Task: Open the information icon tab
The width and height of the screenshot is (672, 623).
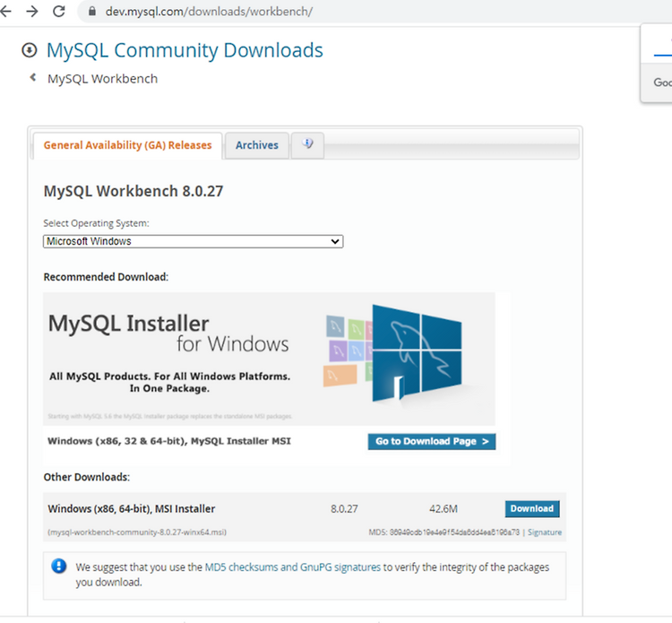Action: (x=307, y=144)
